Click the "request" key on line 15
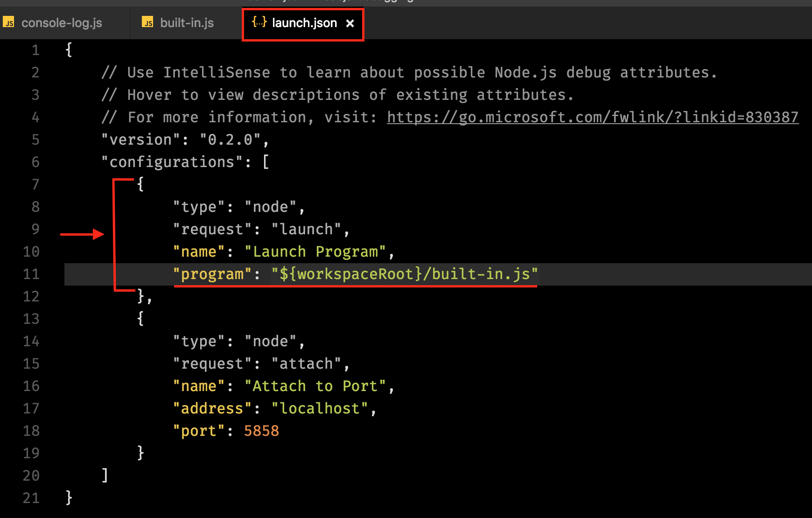This screenshot has height=518, width=812. coord(212,364)
